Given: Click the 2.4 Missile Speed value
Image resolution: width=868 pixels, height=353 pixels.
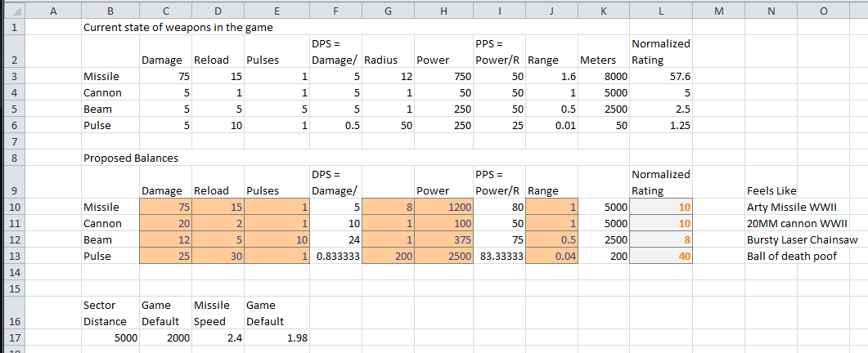Looking at the screenshot, I should pos(217,337).
